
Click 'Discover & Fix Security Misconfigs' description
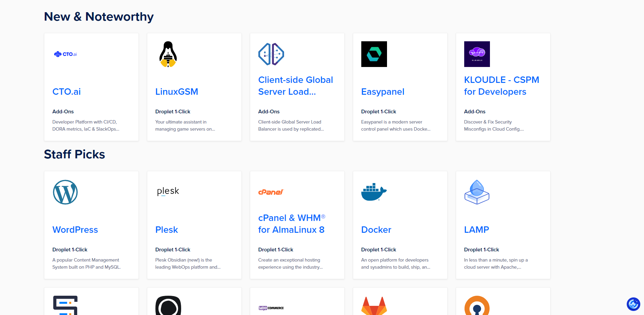click(494, 126)
